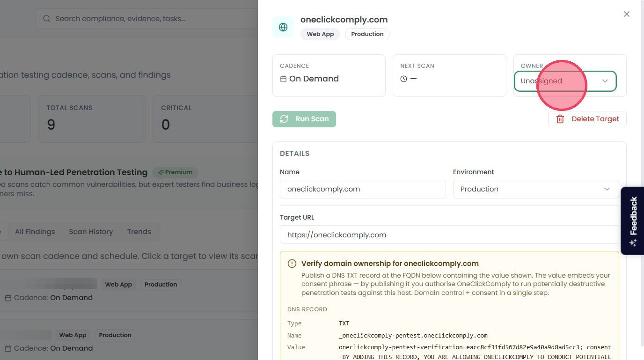Select the Trends tab
This screenshot has height=360, width=644.
[x=139, y=232]
